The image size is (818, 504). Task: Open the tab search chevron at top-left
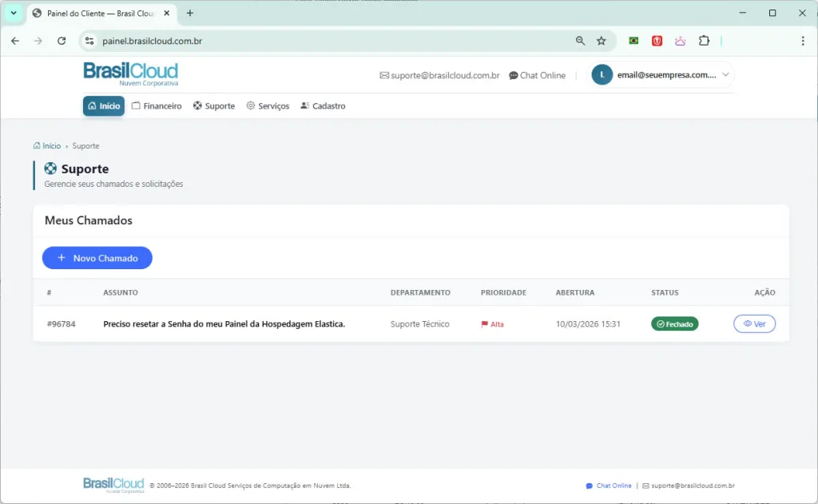click(x=12, y=13)
